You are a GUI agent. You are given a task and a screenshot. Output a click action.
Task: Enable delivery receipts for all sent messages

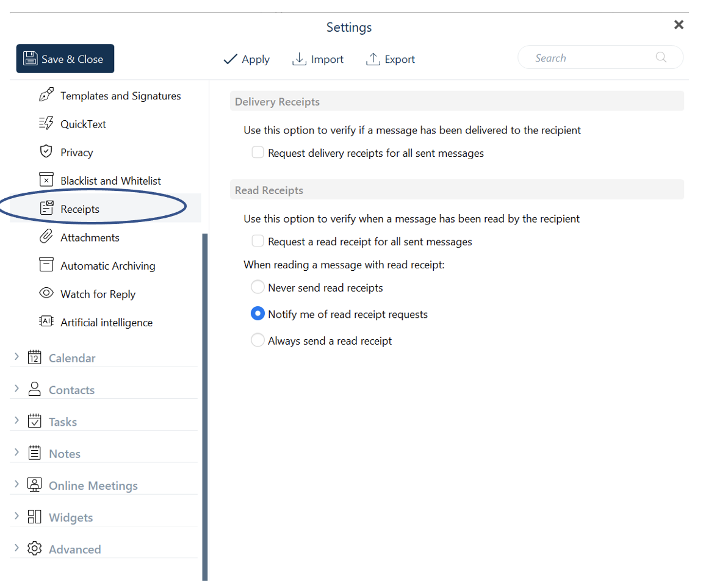coord(258,152)
